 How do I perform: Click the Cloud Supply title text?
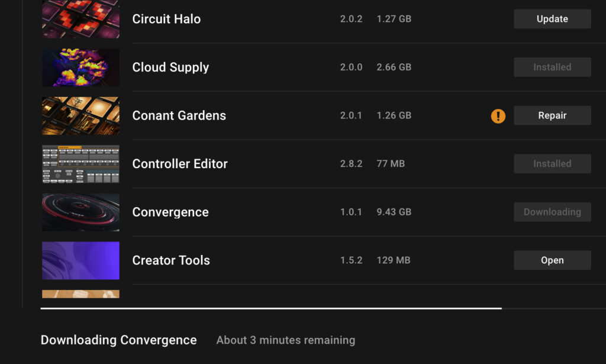pyautogui.click(x=170, y=67)
